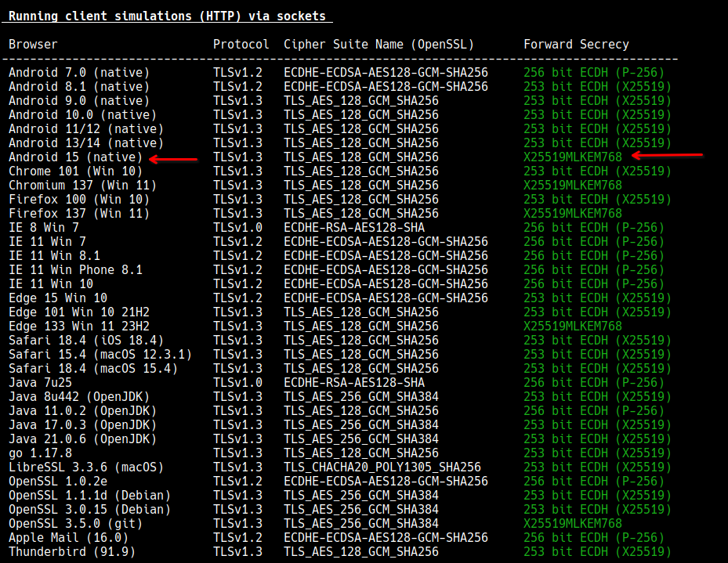
Task: Select TLS_AES_256_GCM_SHA384 in Java 8u442 row
Action: pos(361,397)
